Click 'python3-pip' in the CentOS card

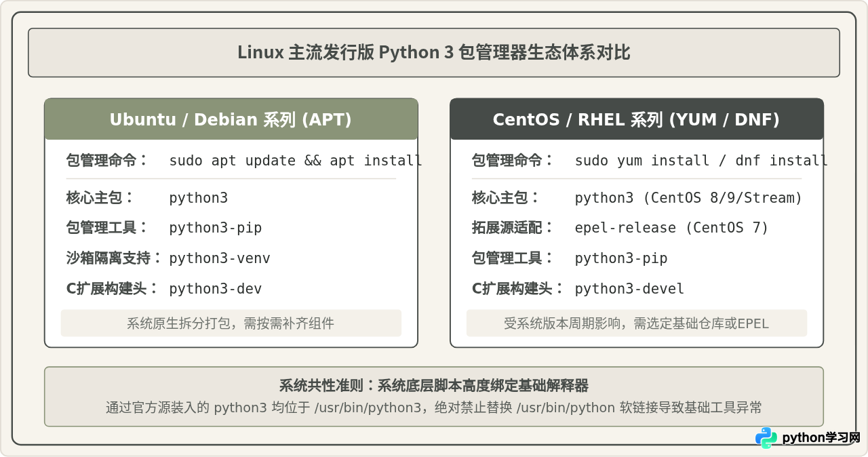coord(621,258)
